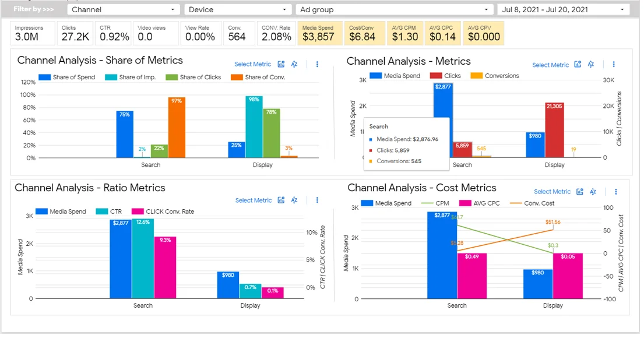This screenshot has width=644, height=338.
Task: Open chart type icon in Share of Metrics
Action: coord(281,65)
